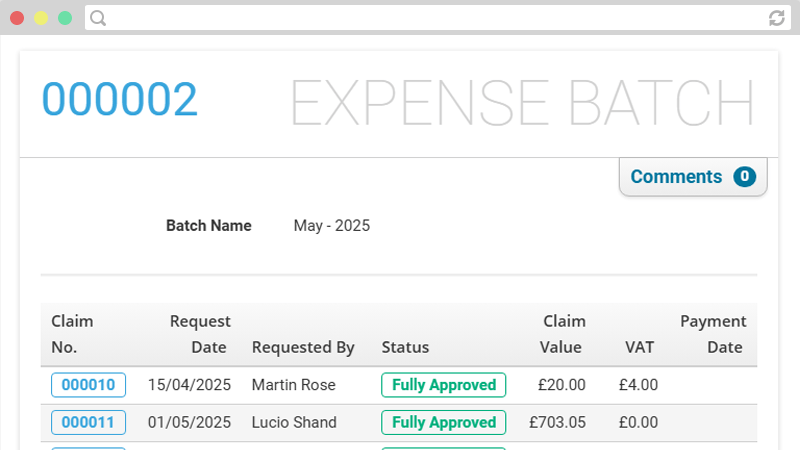800x450 pixels.
Task: Click the Claim No. column header
Action: (x=72, y=334)
